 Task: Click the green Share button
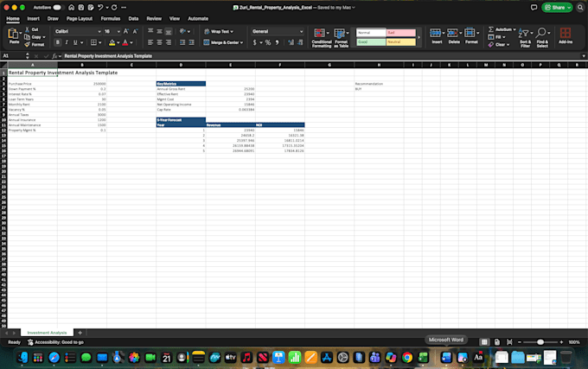tap(557, 8)
